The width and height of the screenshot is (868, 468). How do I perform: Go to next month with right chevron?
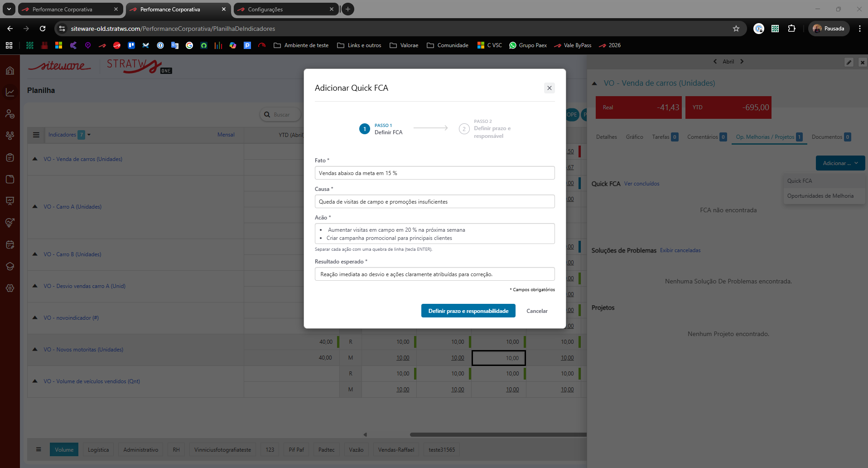pos(742,62)
